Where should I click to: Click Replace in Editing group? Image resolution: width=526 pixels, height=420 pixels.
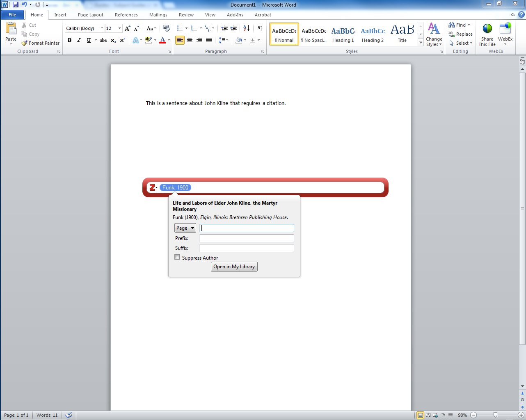460,34
